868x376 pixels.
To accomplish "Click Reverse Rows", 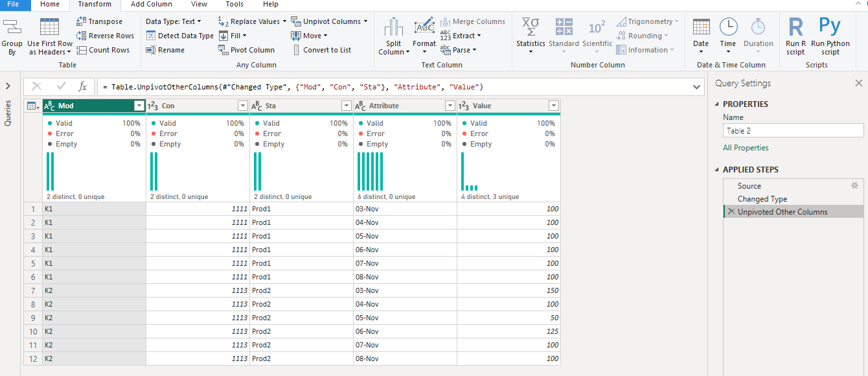I will click(105, 36).
